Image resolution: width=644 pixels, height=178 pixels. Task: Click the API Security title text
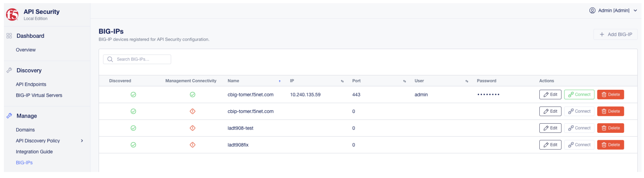pyautogui.click(x=42, y=12)
